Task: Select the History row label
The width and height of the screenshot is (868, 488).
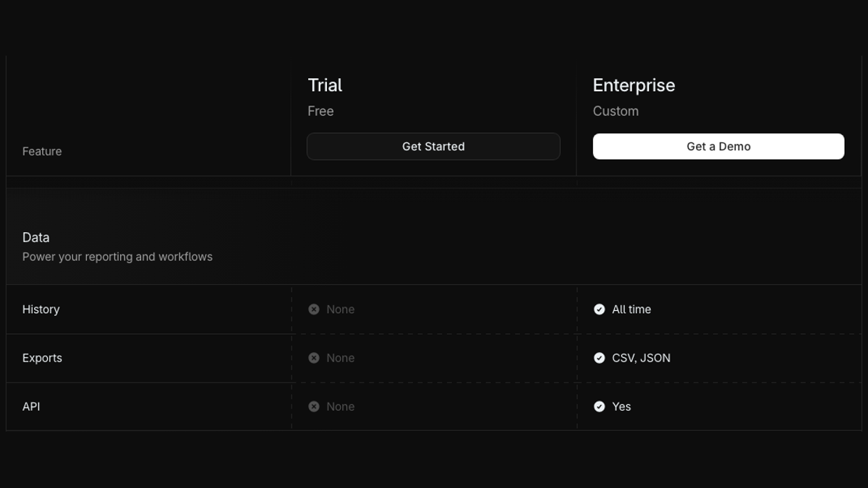Action: pyautogui.click(x=41, y=309)
